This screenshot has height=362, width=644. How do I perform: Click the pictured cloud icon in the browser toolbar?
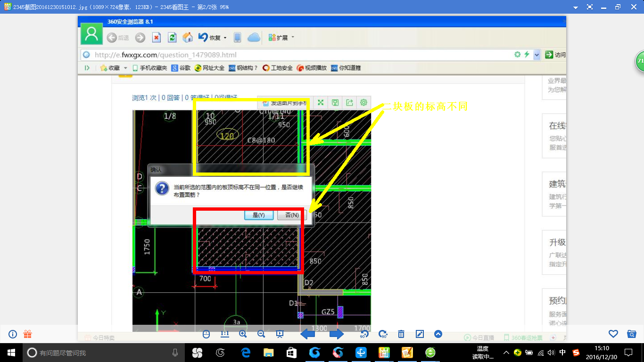pos(254,38)
